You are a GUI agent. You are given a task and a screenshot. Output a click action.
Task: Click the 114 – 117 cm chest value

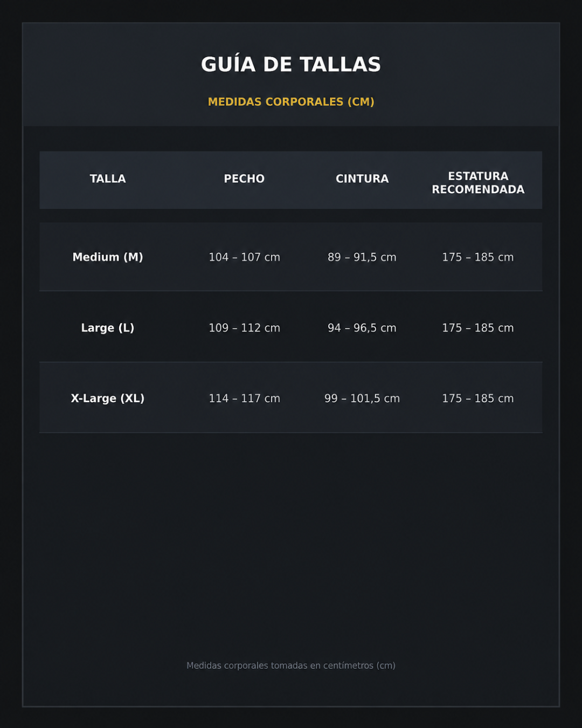point(244,399)
